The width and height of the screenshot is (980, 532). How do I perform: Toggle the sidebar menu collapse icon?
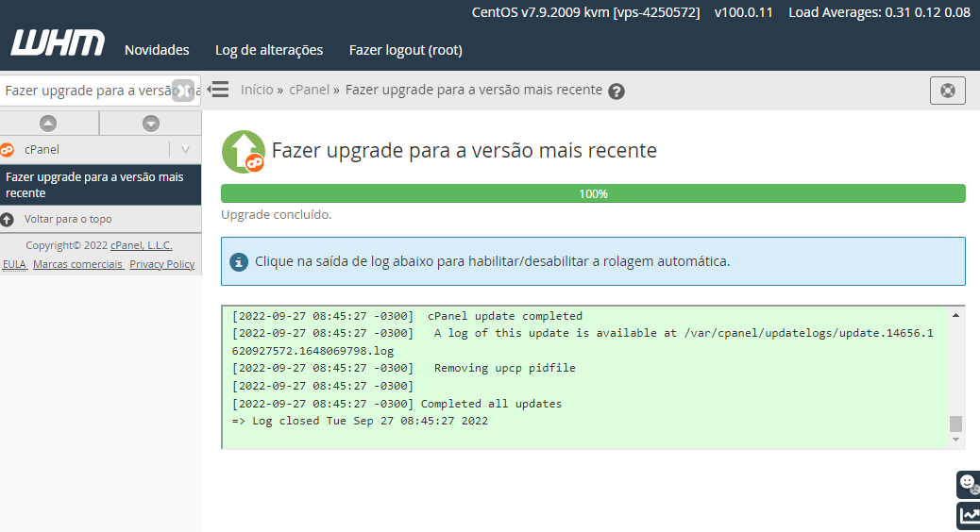click(x=218, y=90)
